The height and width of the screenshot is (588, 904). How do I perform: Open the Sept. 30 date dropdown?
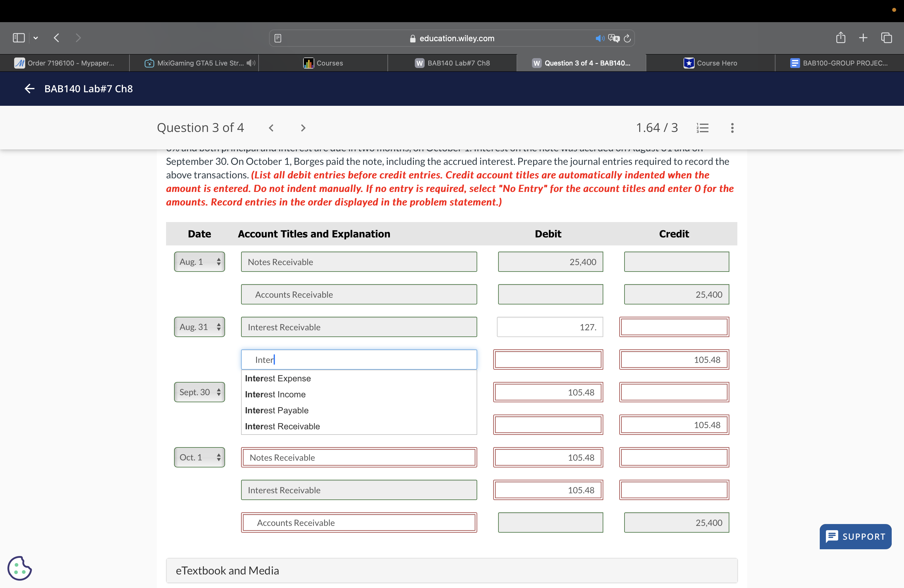click(x=200, y=392)
